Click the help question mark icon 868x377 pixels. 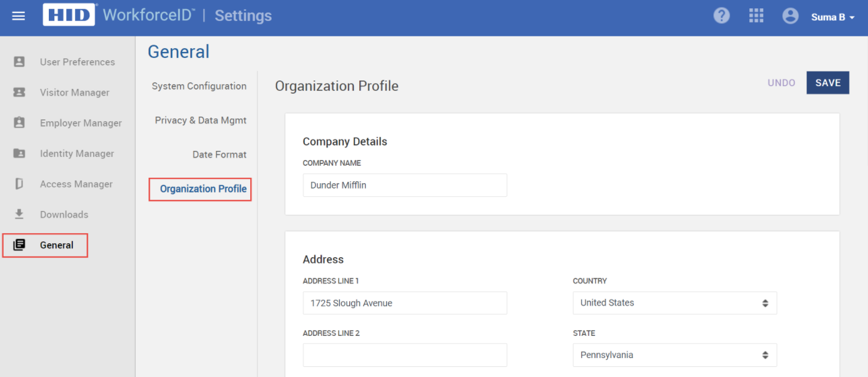click(x=721, y=16)
